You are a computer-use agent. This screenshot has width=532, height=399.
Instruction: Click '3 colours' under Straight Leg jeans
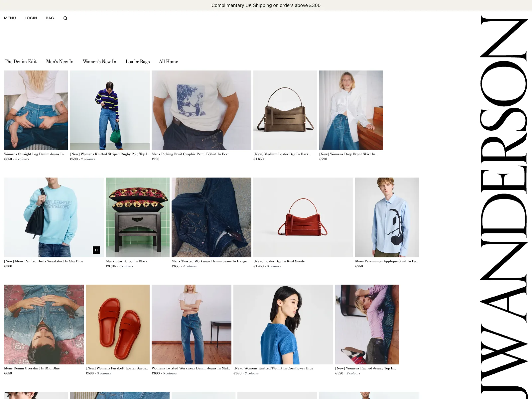pos(22,159)
